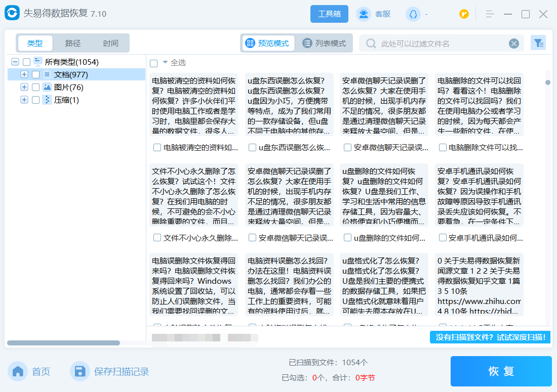Click the 恢复 recover button
The height and width of the screenshot is (392, 557).
(501, 371)
